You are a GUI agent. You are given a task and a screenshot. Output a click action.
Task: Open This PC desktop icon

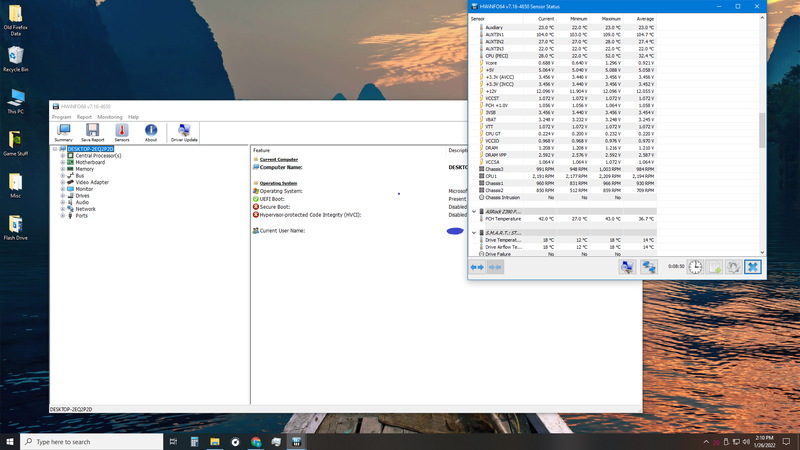click(15, 101)
